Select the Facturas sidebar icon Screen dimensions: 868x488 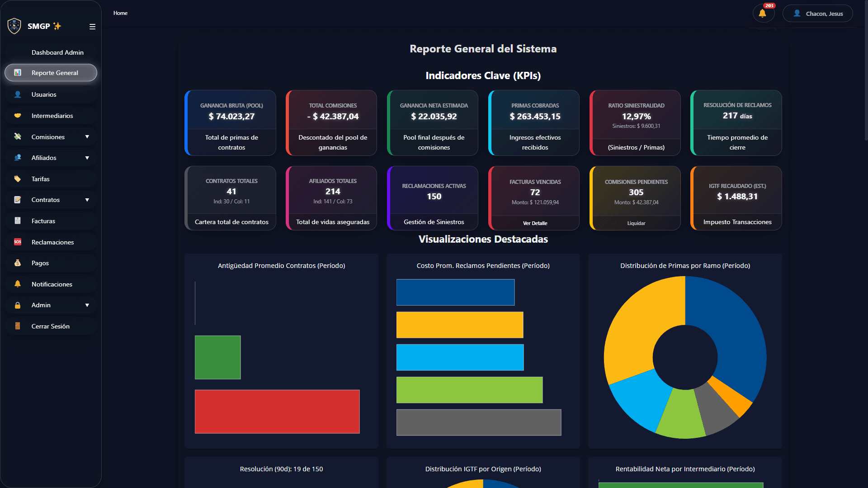[17, 221]
